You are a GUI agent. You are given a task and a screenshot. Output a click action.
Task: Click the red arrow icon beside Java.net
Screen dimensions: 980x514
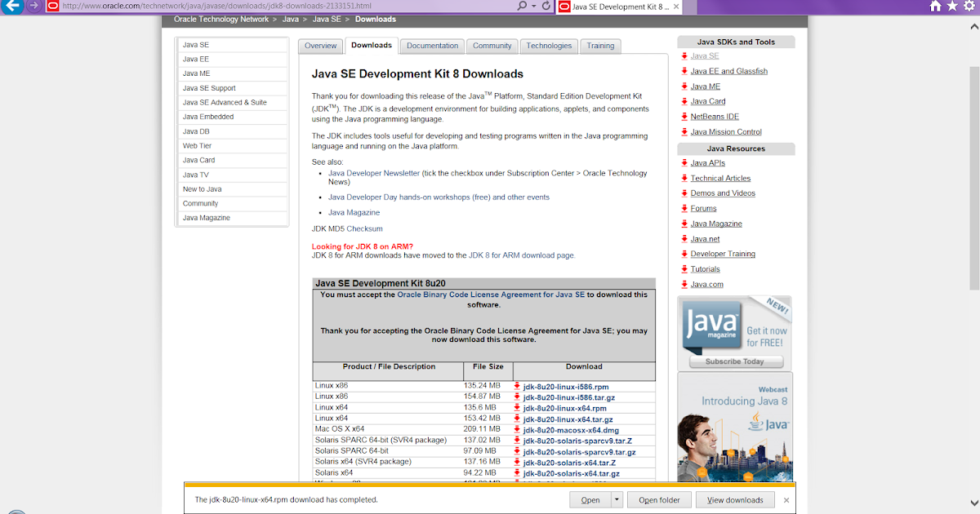coord(684,239)
